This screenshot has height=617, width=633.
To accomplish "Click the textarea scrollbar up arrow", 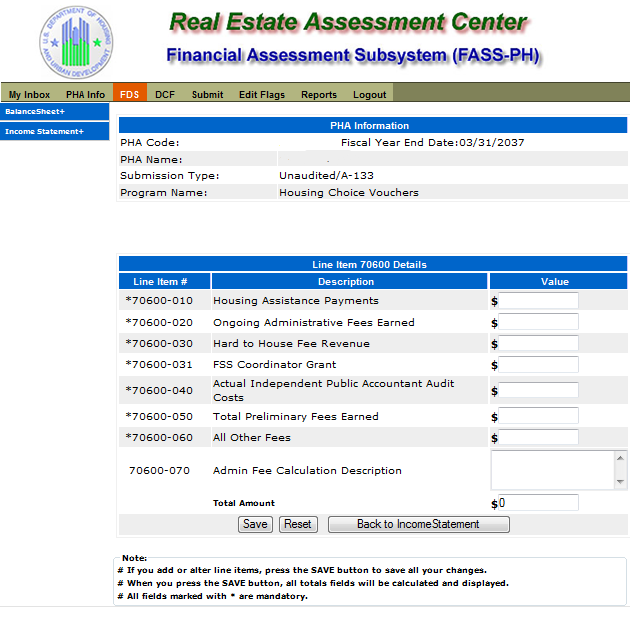I will 620,458.
